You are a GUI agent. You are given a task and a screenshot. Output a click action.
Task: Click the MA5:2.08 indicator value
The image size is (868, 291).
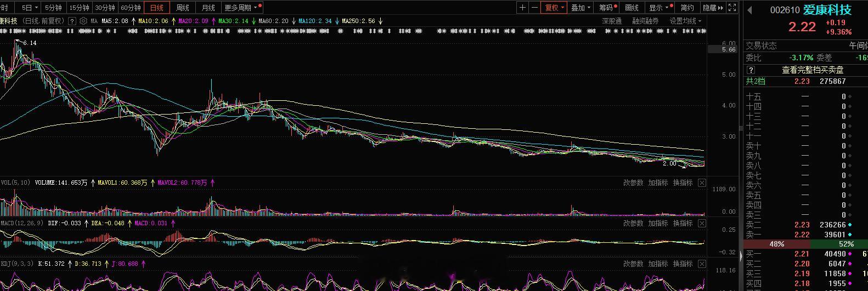tap(115, 21)
